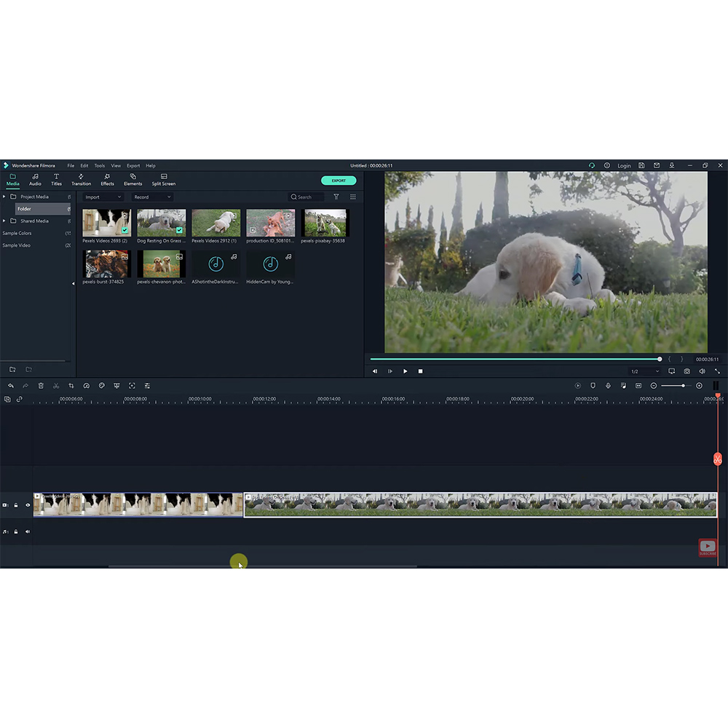Select Sample Video in sidebar
Image resolution: width=728 pixels, height=728 pixels.
tap(16, 245)
